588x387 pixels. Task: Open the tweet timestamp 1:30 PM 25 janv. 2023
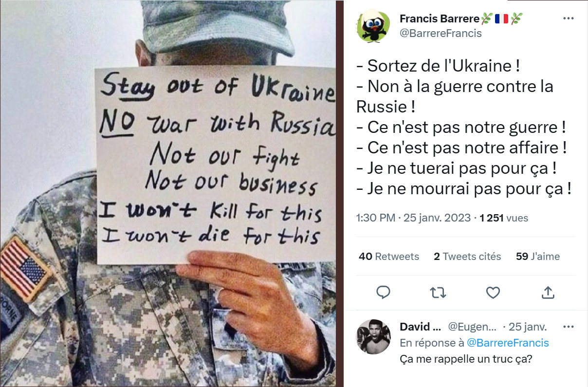tap(415, 218)
